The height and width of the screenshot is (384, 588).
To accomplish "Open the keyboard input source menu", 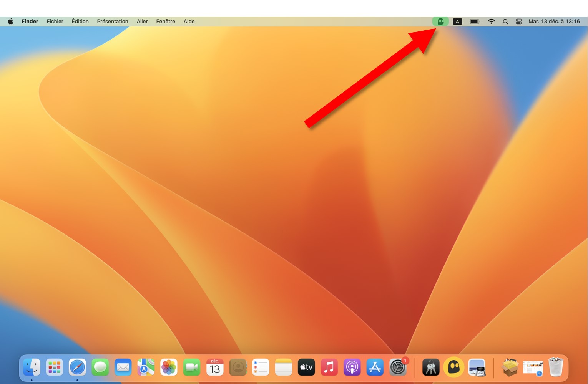I will click(x=457, y=22).
